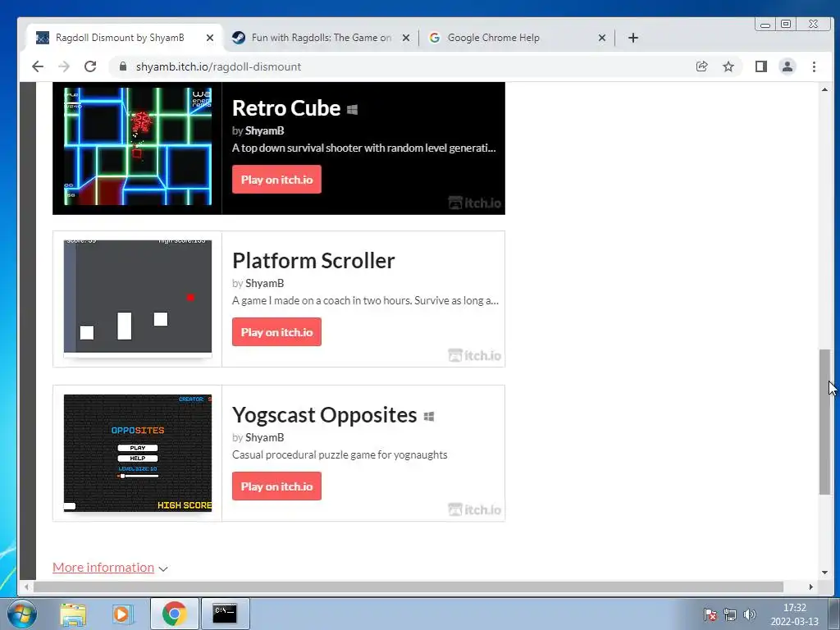Open a new tab with the plus button
Viewport: 840px width, 630px height.
click(x=633, y=38)
